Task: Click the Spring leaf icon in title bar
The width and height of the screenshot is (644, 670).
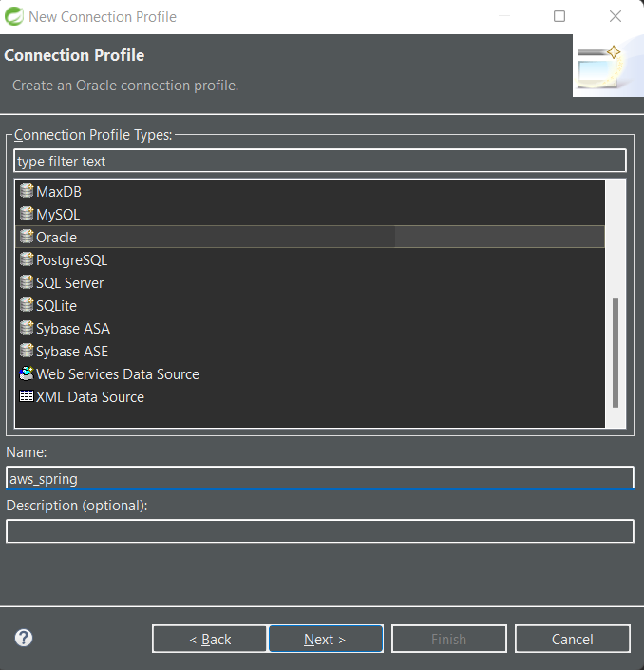Action: pyautogui.click(x=14, y=17)
